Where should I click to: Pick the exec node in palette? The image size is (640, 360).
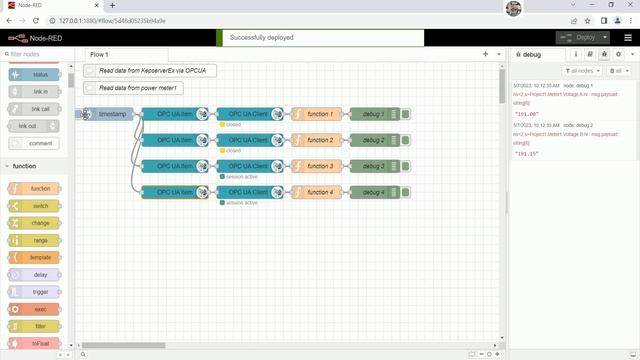point(34,309)
